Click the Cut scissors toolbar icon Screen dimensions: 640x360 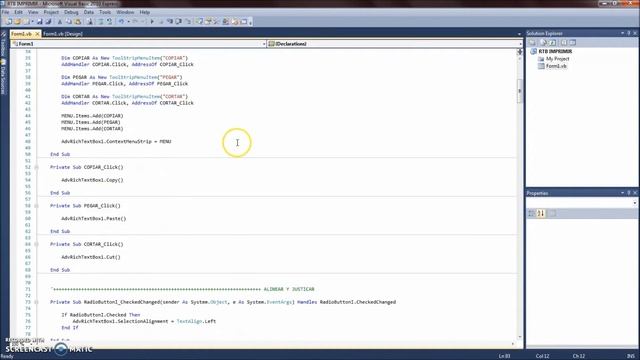[x=60, y=21]
